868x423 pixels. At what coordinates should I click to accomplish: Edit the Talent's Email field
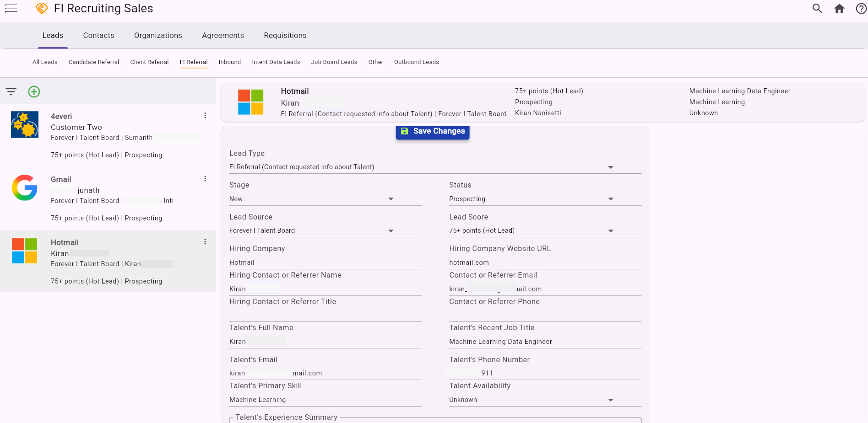point(325,373)
